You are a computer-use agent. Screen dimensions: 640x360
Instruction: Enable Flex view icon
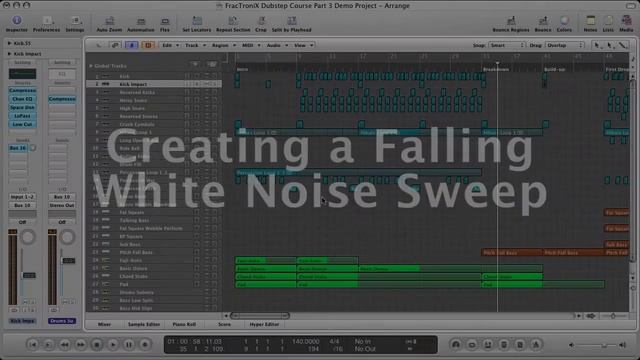pyautogui.click(x=165, y=21)
